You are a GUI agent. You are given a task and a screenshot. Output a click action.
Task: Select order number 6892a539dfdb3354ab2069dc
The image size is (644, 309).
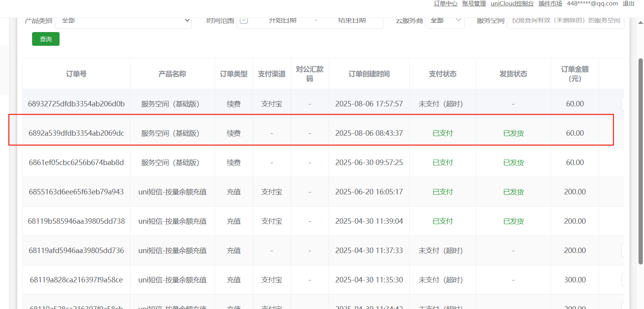point(76,133)
